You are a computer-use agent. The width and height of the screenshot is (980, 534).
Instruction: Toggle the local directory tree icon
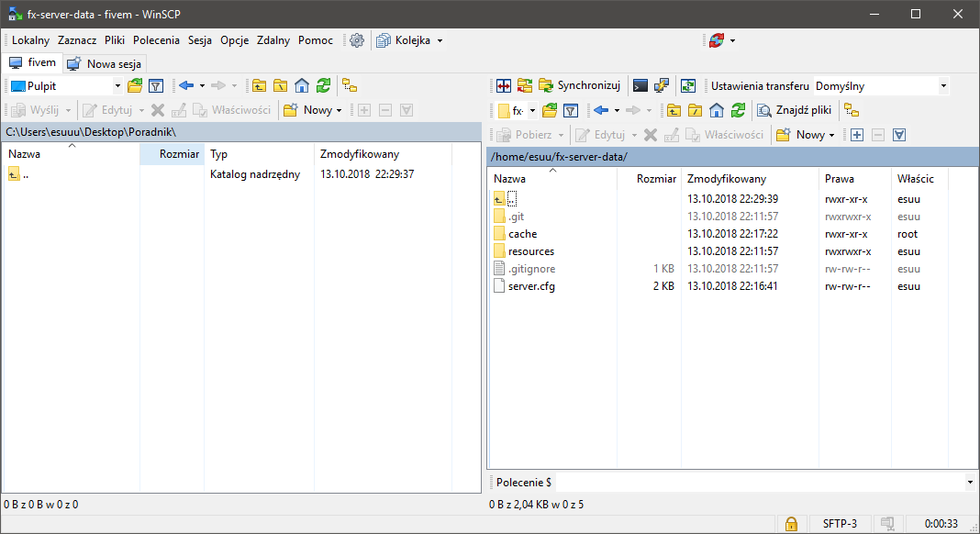[x=350, y=86]
